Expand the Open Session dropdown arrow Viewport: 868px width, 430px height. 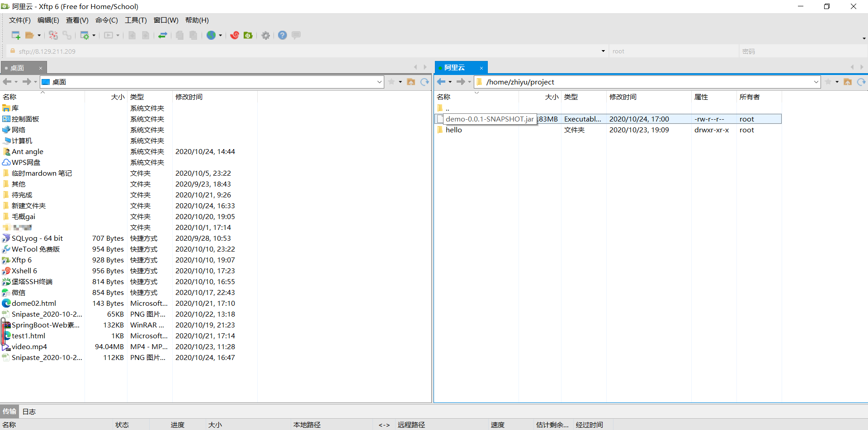click(39, 35)
